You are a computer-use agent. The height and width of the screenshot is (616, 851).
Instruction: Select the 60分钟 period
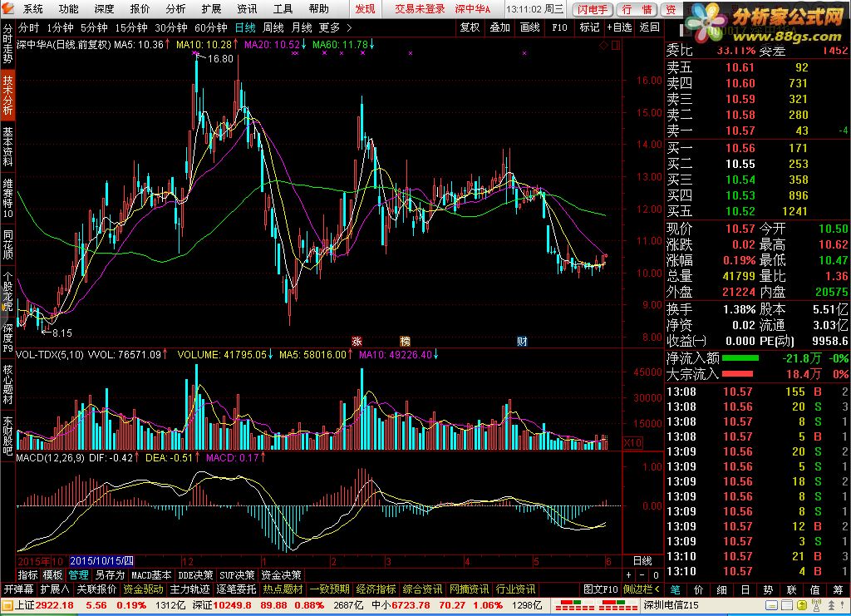(210, 27)
